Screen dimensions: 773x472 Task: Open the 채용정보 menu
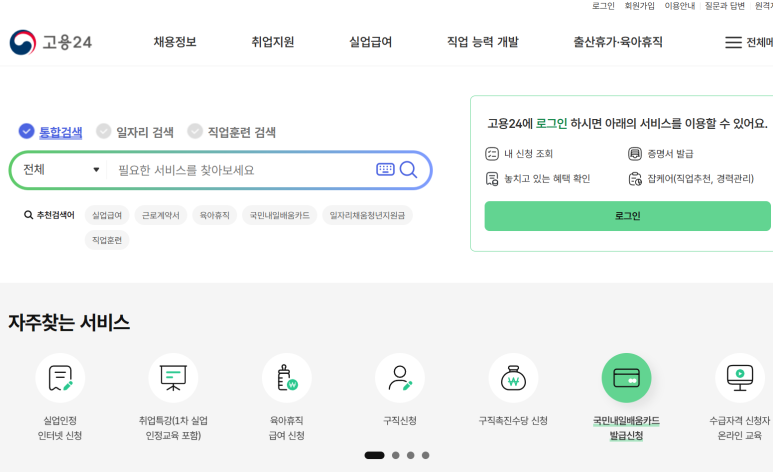(x=175, y=42)
